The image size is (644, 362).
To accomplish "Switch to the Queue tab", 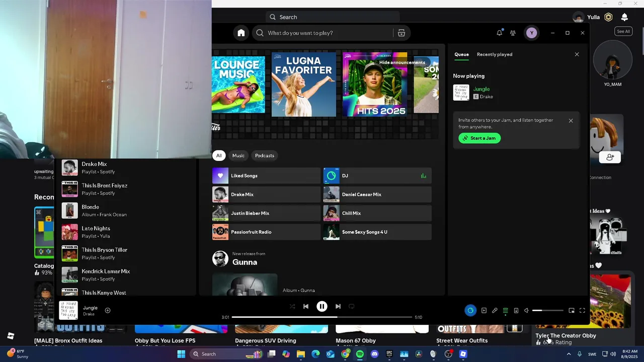I will (x=461, y=54).
